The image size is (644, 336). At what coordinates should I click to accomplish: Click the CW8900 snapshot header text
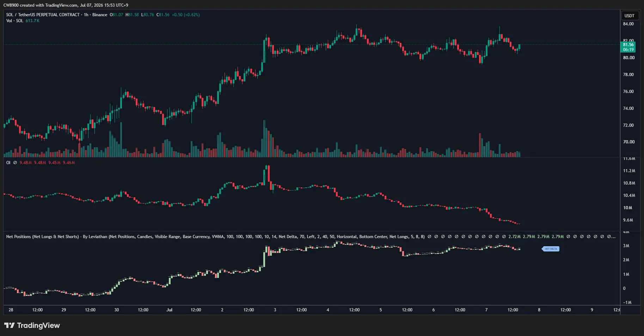pos(66,5)
